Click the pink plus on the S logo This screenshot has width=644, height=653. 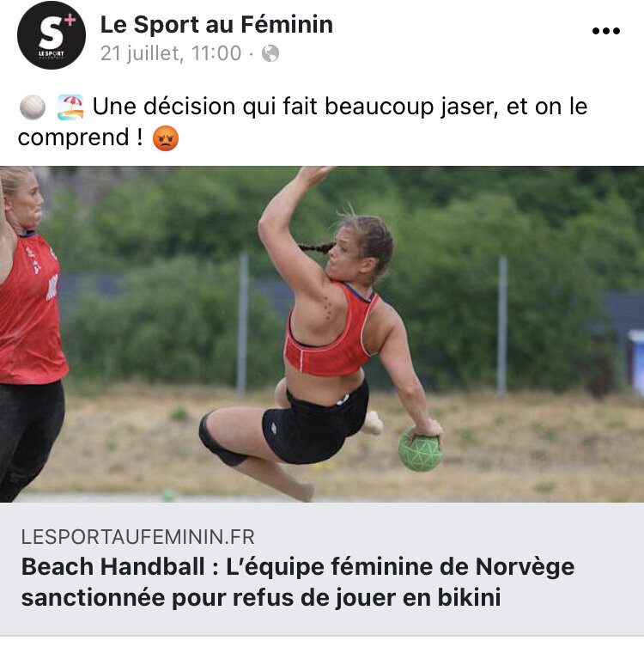coord(70,20)
